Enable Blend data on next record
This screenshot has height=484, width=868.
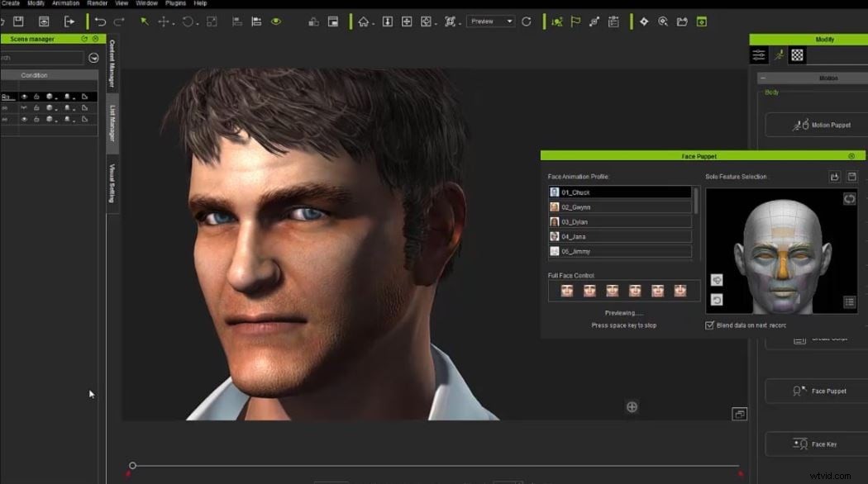coord(709,325)
